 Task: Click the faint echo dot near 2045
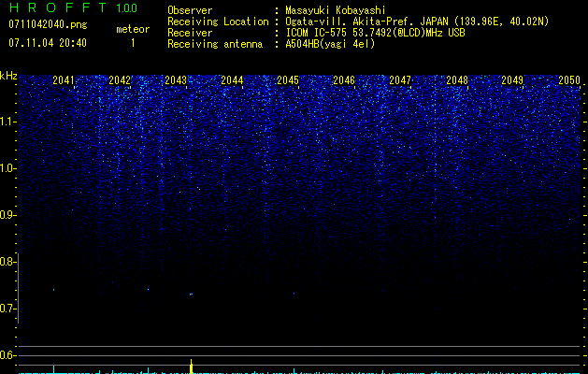pyautogui.click(x=294, y=294)
